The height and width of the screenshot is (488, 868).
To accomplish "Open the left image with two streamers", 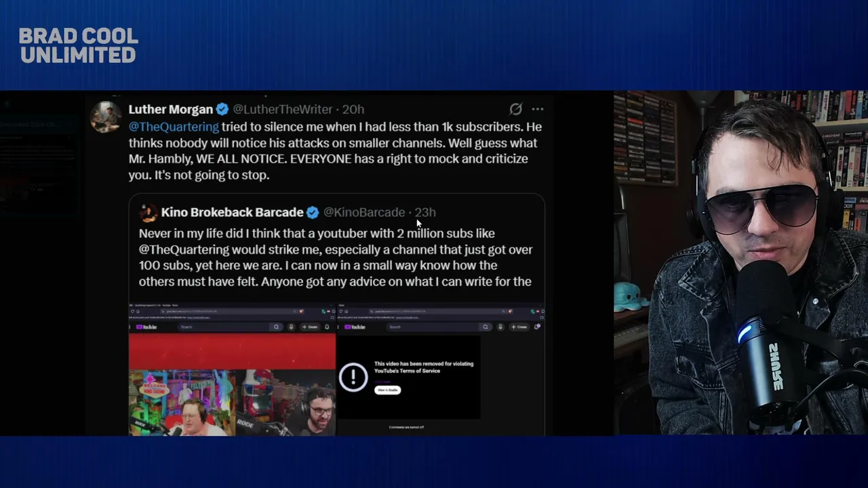I will (x=232, y=371).
